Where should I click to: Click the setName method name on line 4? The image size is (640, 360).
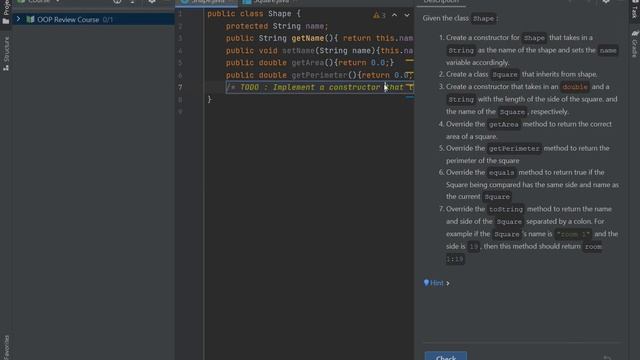(299, 51)
